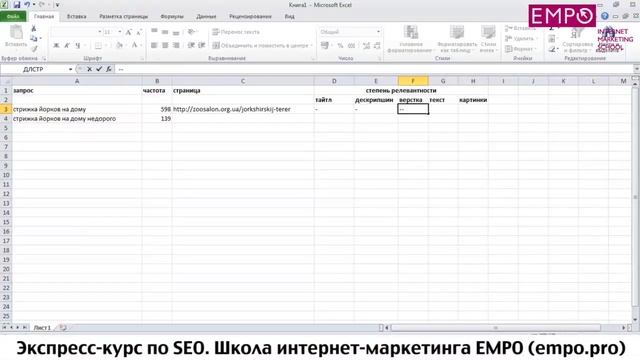Open the Разметка страницы tab
640x360 pixels.
pyautogui.click(x=124, y=16)
